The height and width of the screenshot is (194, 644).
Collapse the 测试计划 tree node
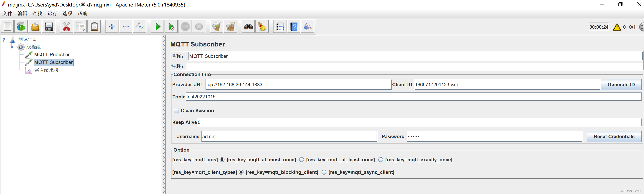4,40
